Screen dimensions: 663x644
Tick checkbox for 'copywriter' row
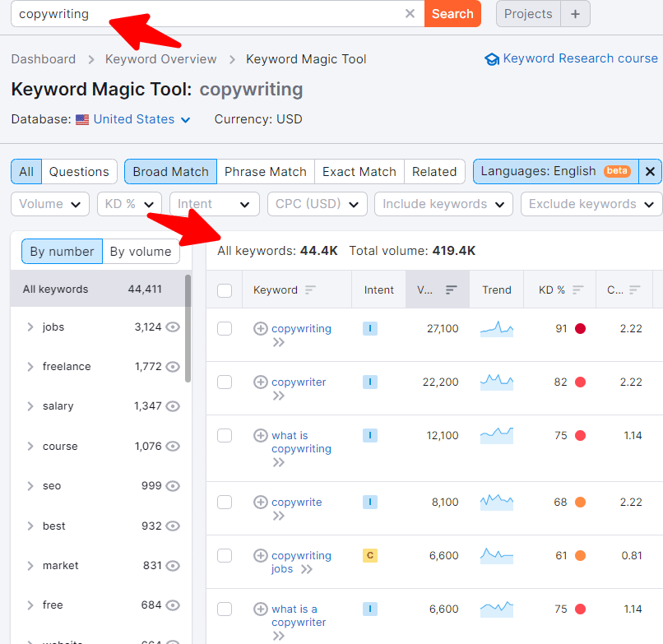tap(225, 382)
